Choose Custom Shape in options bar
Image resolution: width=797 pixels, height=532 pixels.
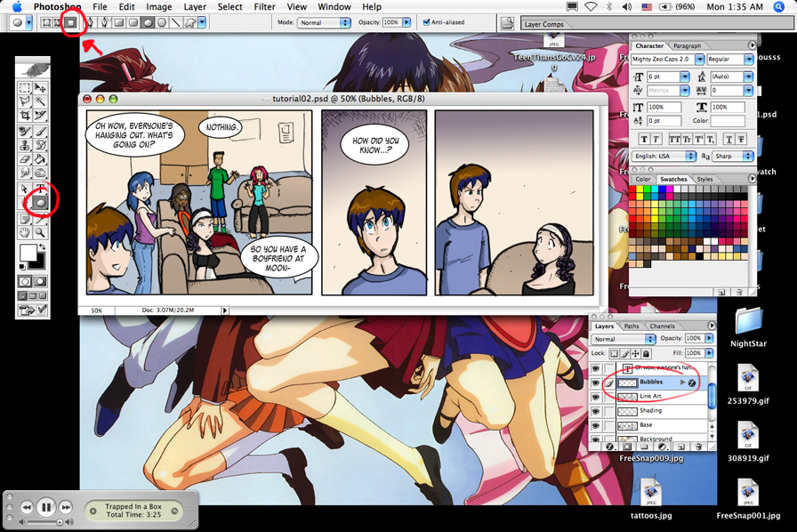point(190,22)
